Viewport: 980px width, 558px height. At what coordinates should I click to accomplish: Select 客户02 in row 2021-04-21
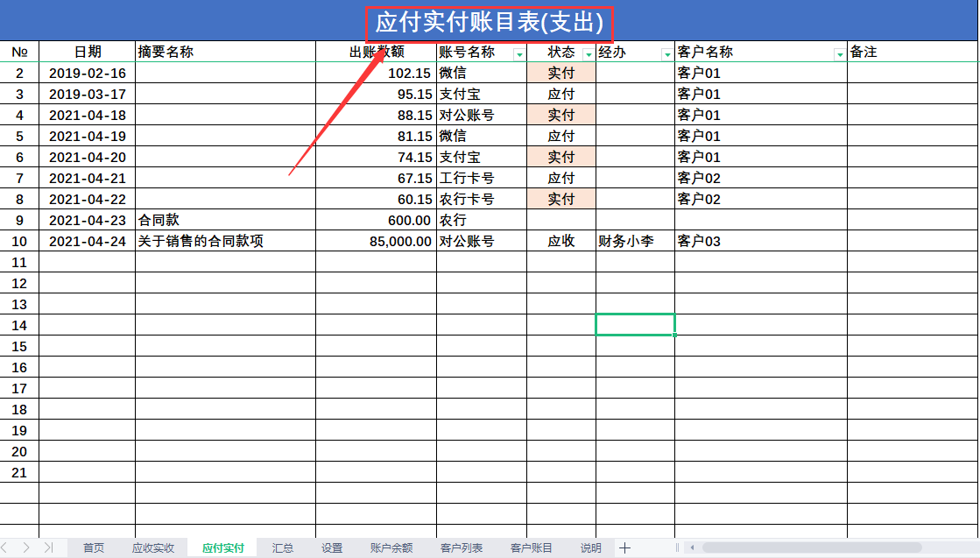tap(761, 178)
